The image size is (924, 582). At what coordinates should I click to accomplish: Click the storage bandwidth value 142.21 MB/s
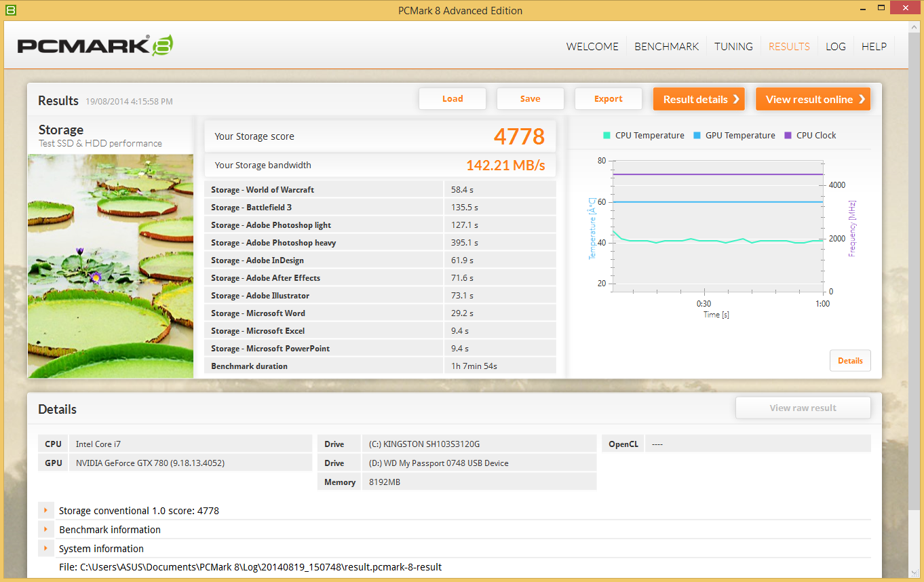[505, 166]
